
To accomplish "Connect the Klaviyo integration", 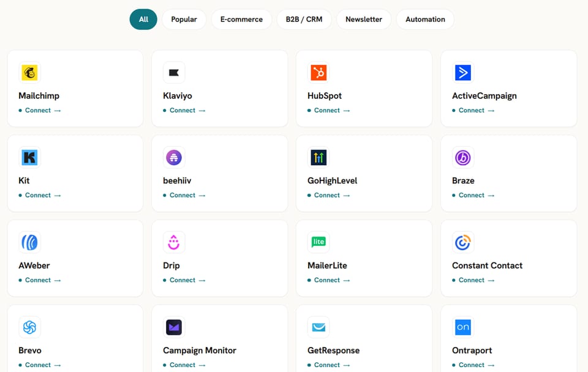I will (184, 111).
